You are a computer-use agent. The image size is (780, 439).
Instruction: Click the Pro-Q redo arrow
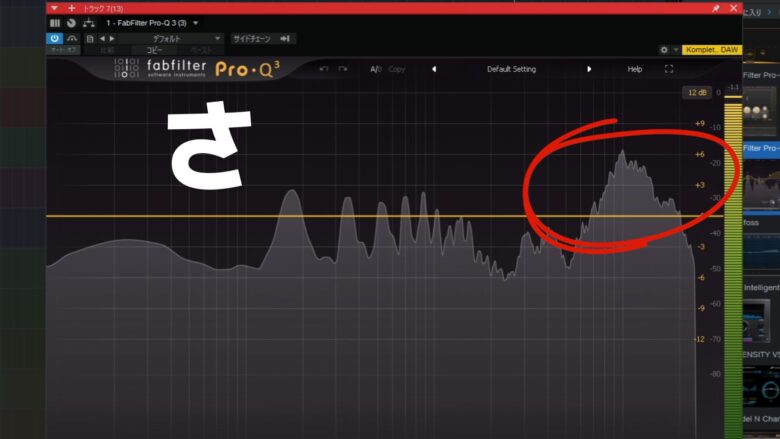point(343,69)
